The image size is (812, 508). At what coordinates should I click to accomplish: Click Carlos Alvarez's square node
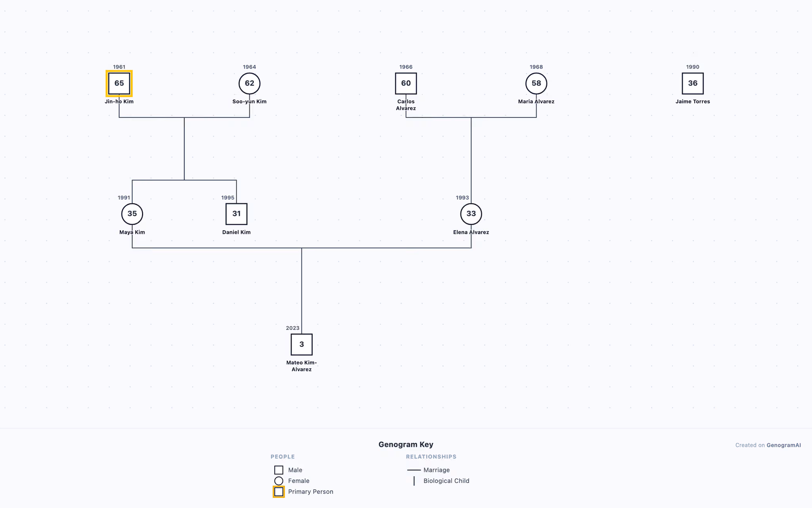click(406, 83)
